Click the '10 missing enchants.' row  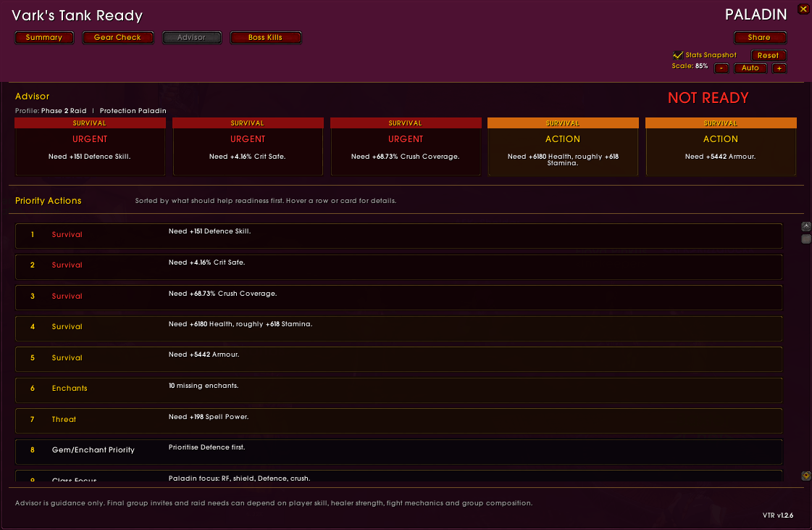tap(398, 391)
